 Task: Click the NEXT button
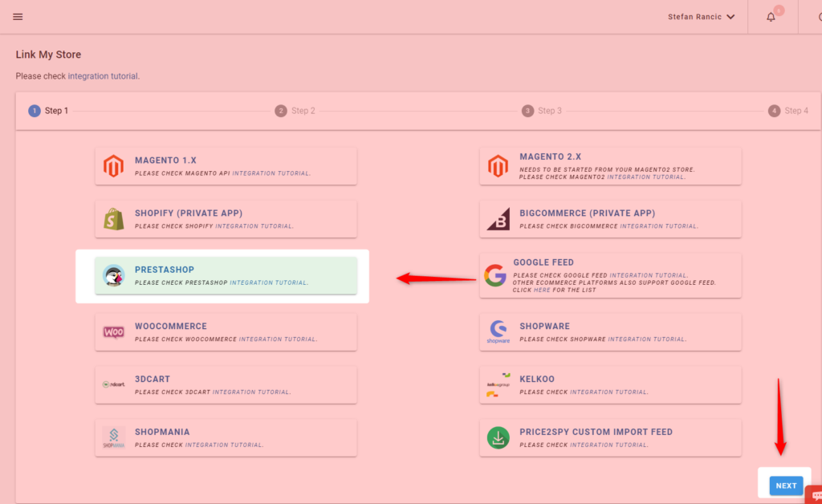[x=786, y=486]
